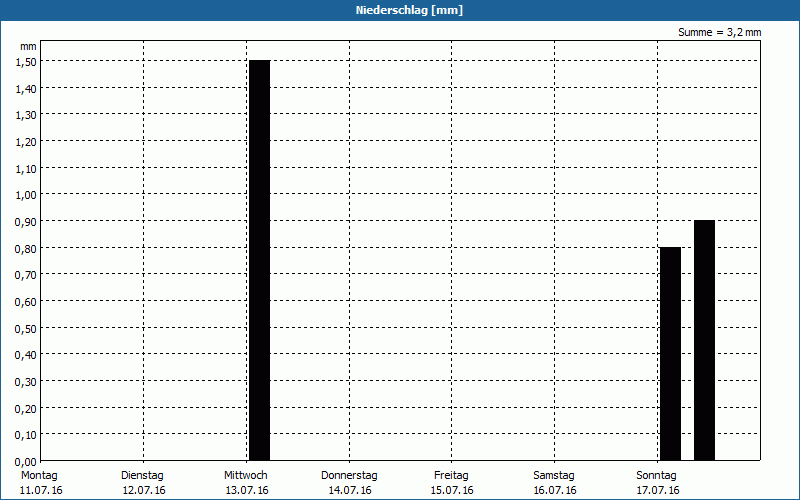Click the Mittwoch 1,50 mm bar

[x=259, y=260]
